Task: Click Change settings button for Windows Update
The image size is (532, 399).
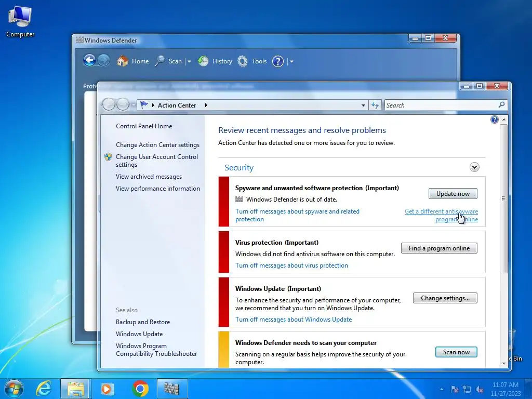Action: [x=445, y=298]
